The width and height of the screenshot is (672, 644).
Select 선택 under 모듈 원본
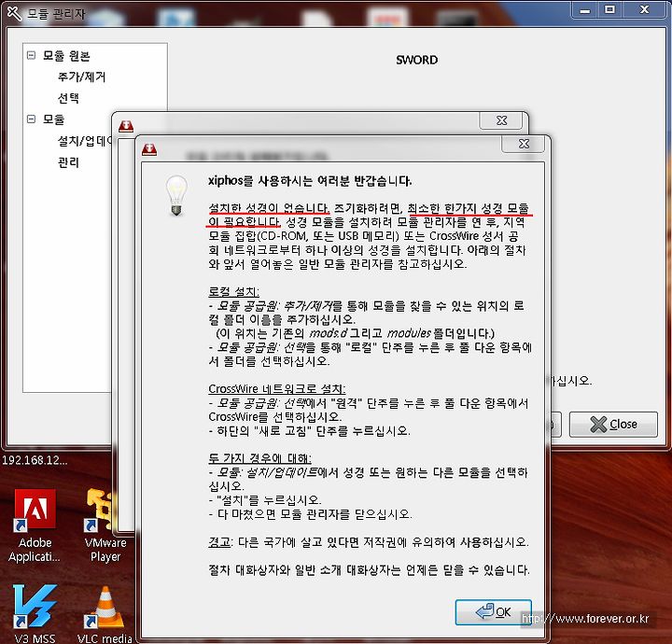[x=68, y=98]
